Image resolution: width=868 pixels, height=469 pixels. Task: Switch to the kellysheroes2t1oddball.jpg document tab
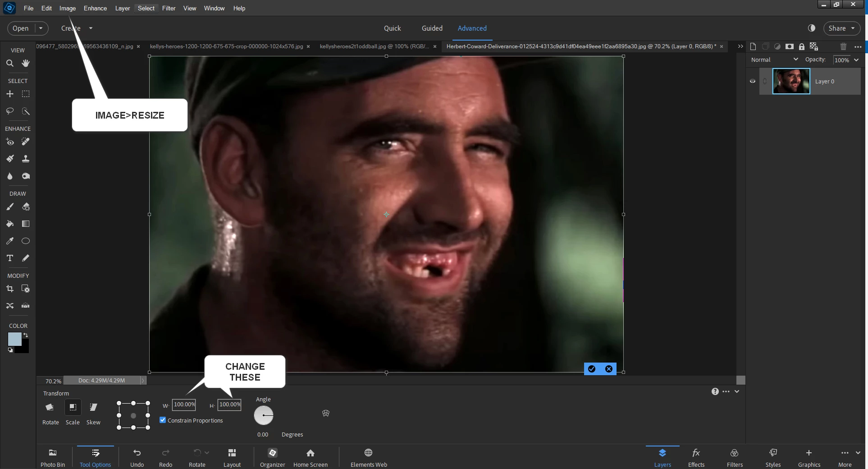[x=374, y=46]
